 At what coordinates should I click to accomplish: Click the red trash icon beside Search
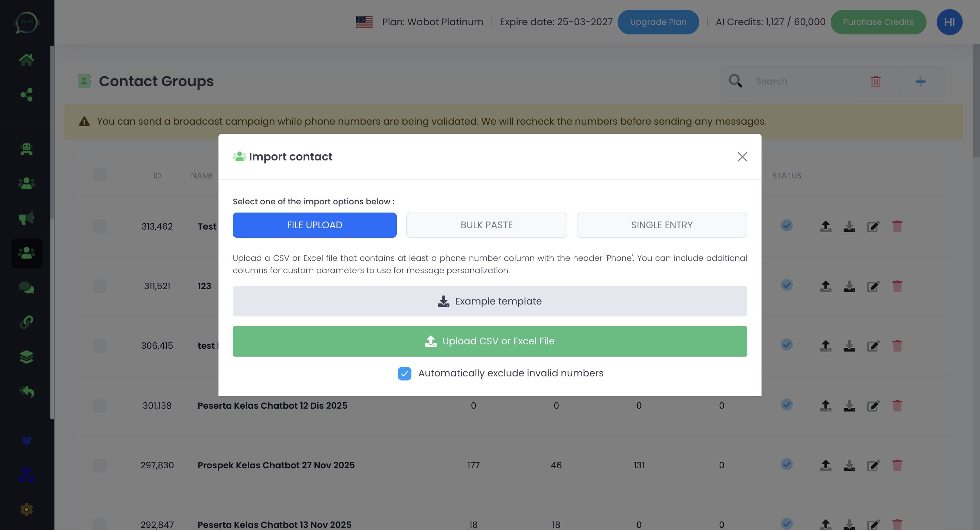[x=876, y=81]
